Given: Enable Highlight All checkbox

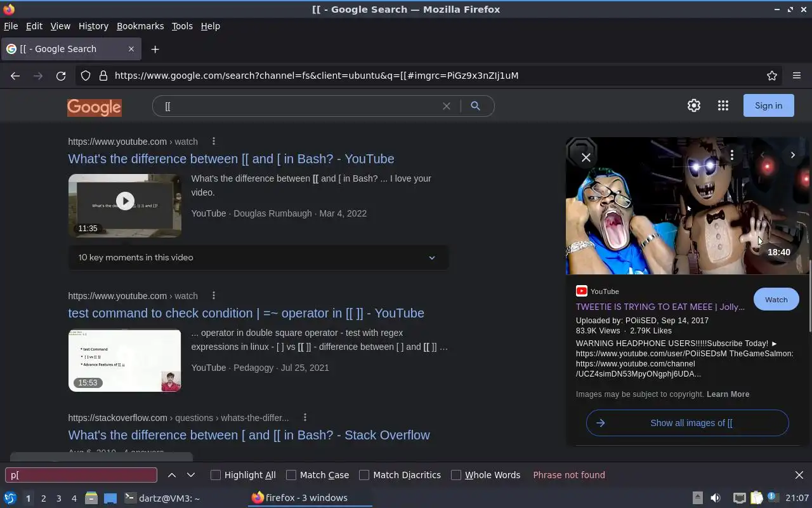Looking at the screenshot, I should click(x=216, y=475).
